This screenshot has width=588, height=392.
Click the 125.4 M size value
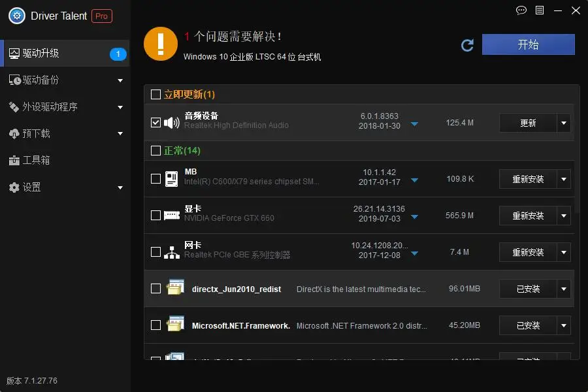[x=460, y=123]
